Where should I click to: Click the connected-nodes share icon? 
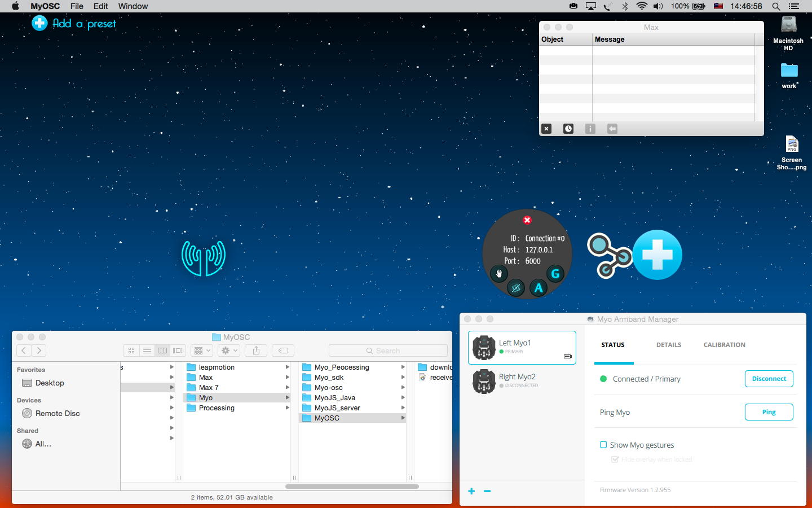[x=609, y=256]
